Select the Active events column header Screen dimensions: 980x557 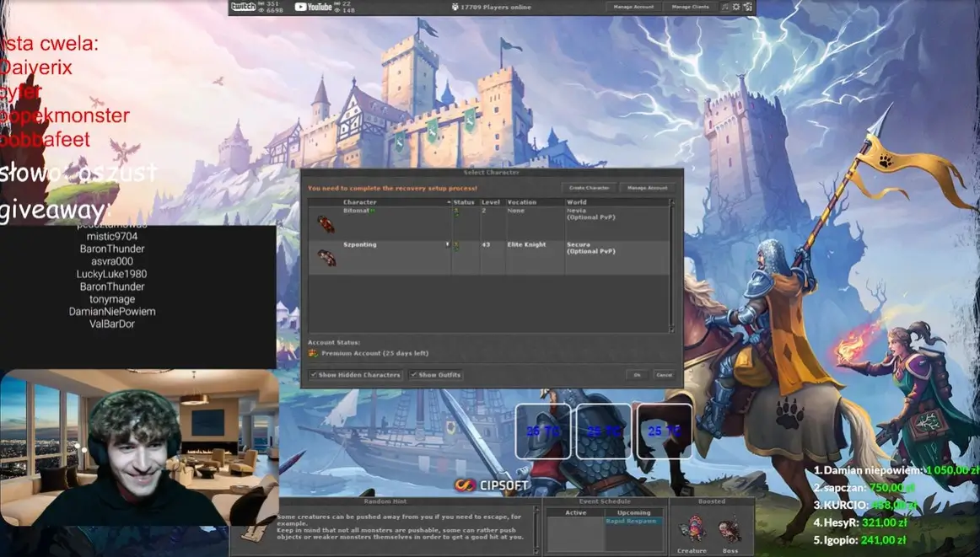point(576,512)
